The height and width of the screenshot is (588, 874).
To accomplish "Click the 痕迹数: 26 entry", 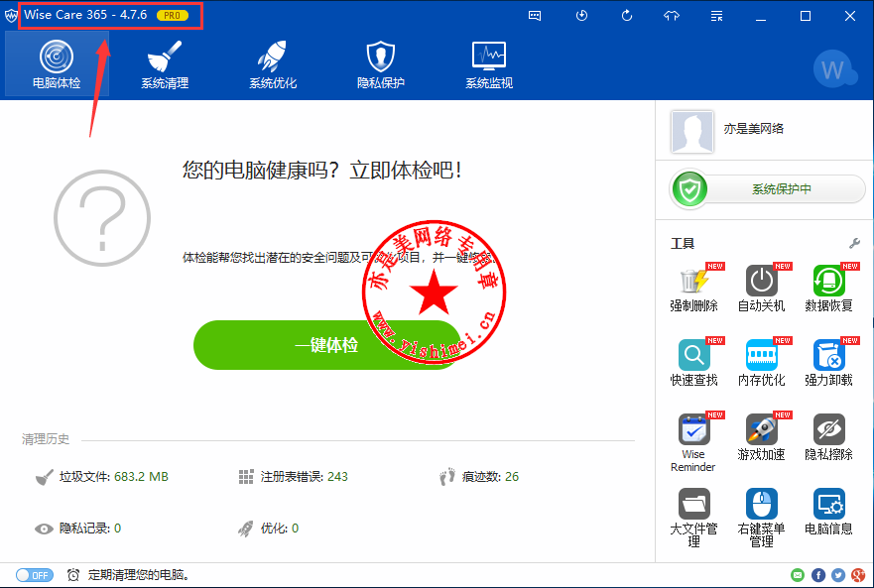I will tap(479, 477).
